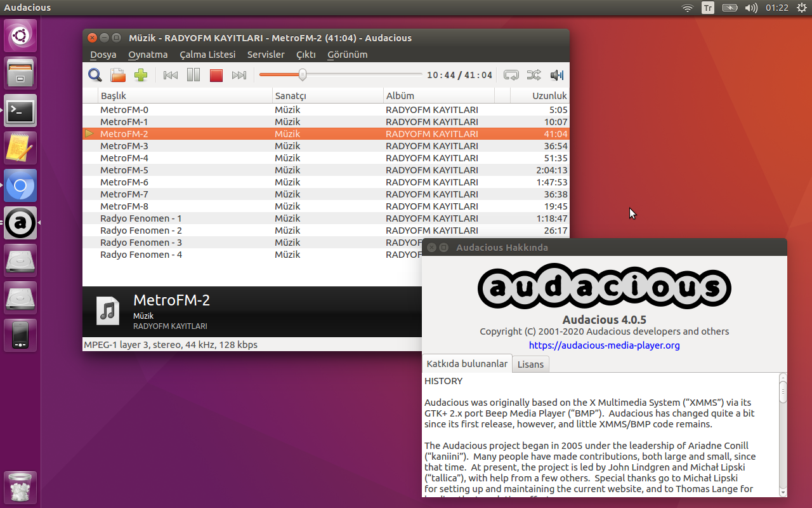Sort playlist by Uzunluk column header

pyautogui.click(x=540, y=96)
